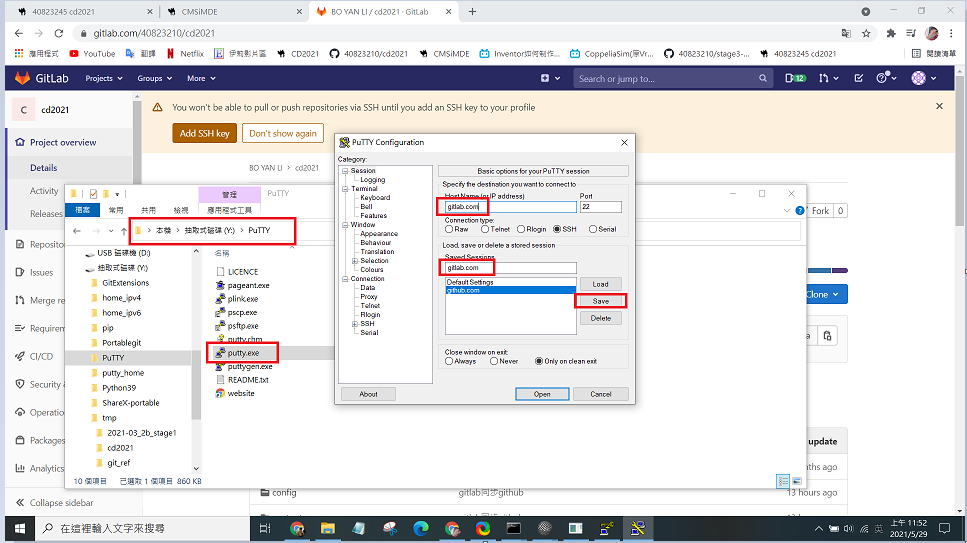Image resolution: width=967 pixels, height=543 pixels.
Task: Select plink.exe in the file list
Action: [242, 299]
